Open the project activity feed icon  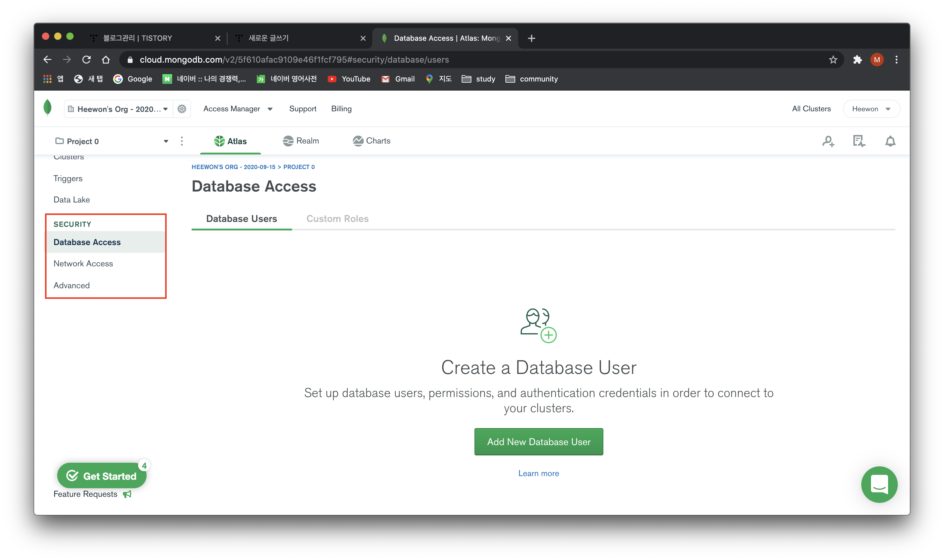(x=859, y=141)
